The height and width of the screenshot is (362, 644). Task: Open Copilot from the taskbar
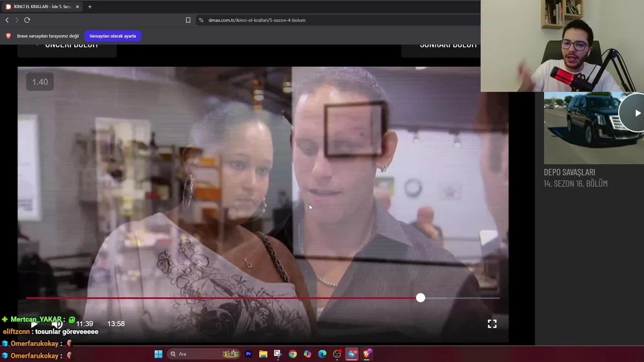(x=307, y=354)
